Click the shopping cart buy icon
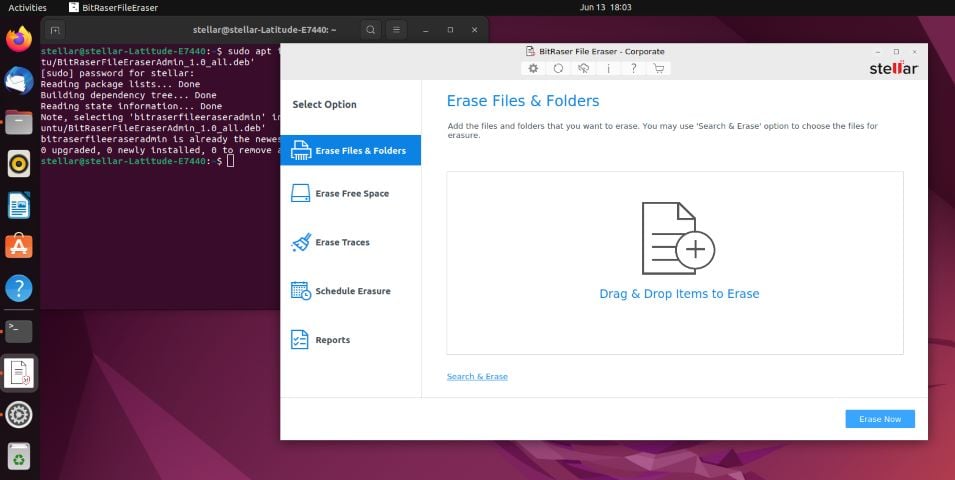The height and width of the screenshot is (480, 955). click(658, 68)
